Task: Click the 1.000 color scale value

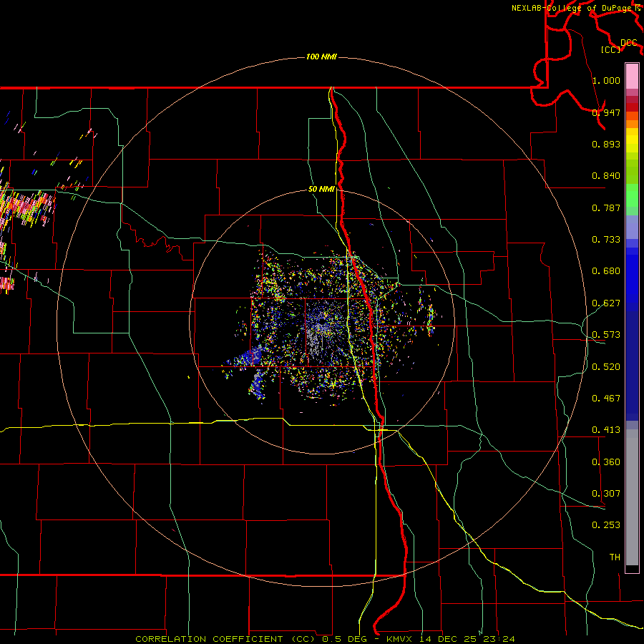Action: 606,80
